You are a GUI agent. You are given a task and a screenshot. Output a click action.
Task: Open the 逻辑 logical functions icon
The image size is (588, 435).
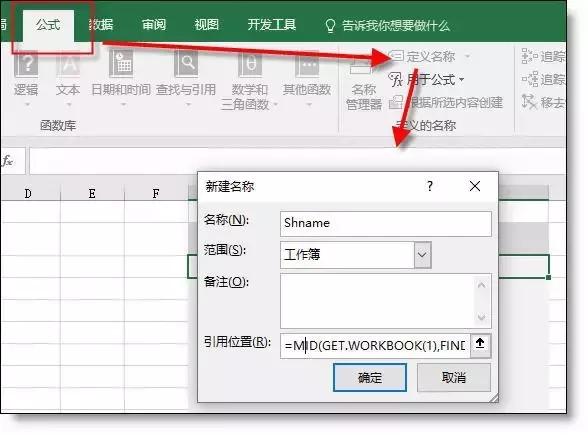pos(26,64)
